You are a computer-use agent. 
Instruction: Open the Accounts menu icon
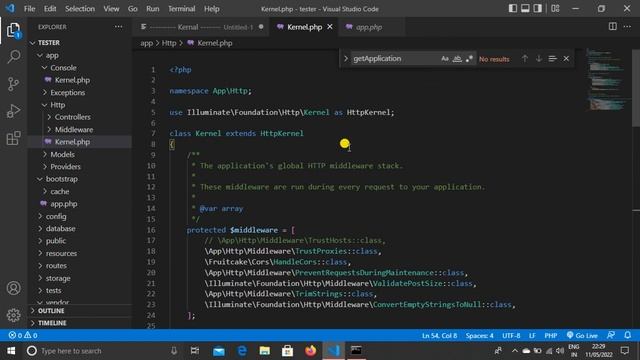click(13, 288)
